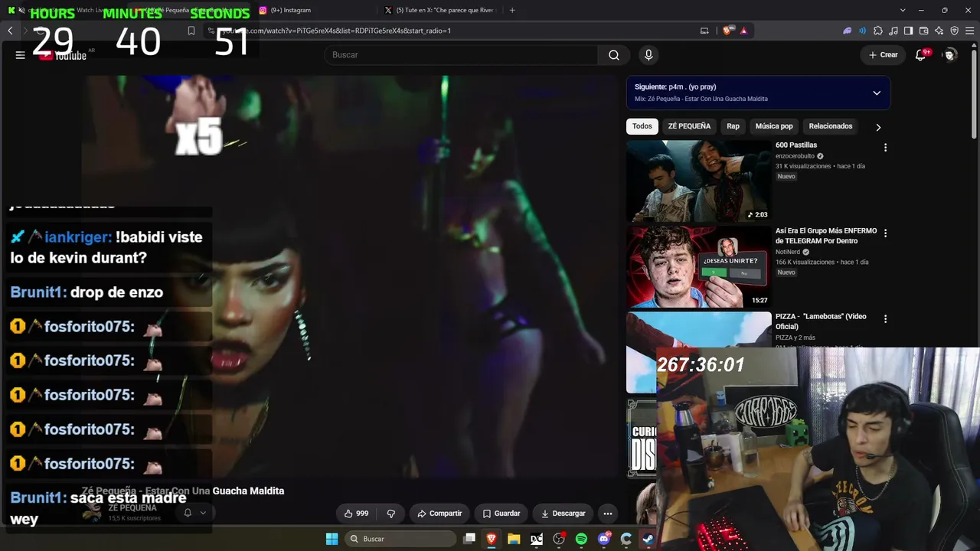Image resolution: width=980 pixels, height=551 pixels.
Task: Open the enzocerobulto channel link
Action: point(795,156)
